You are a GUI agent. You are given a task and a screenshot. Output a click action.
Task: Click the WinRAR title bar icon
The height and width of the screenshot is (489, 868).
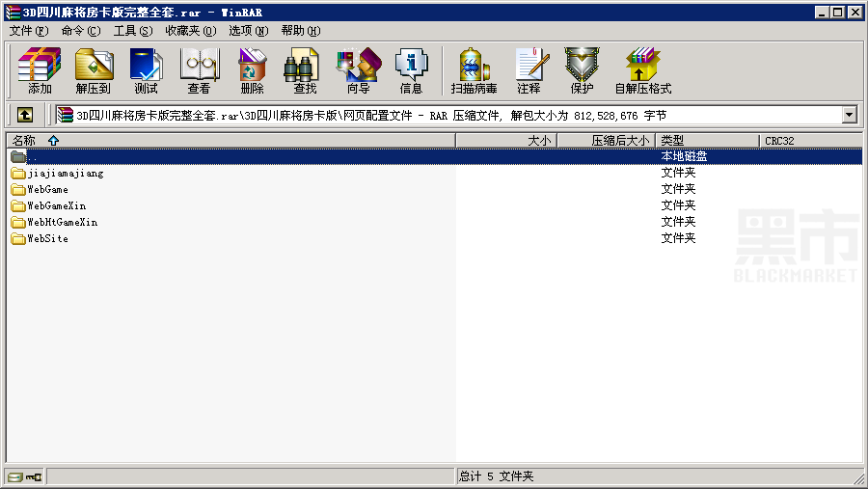point(13,12)
